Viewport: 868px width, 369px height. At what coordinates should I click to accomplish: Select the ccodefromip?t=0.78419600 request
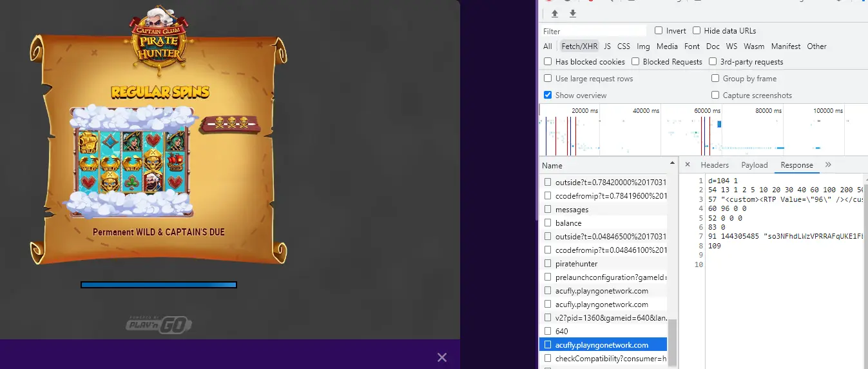603,196
